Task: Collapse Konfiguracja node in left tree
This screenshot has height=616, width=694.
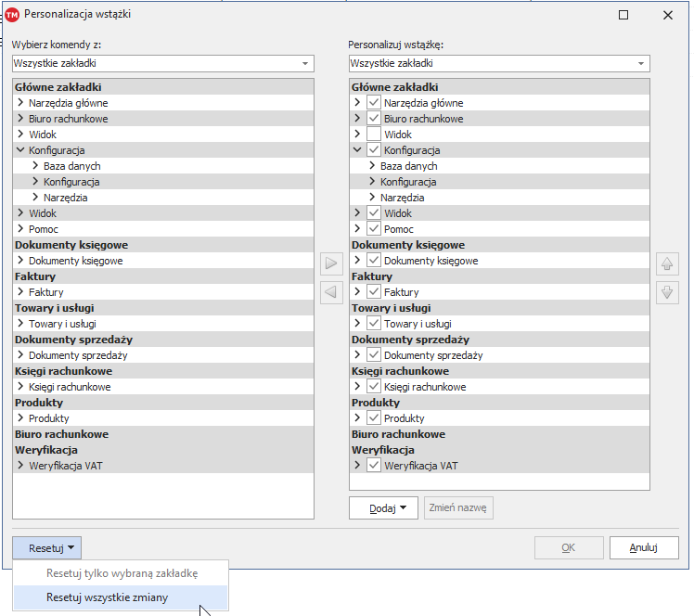Action: [x=20, y=150]
